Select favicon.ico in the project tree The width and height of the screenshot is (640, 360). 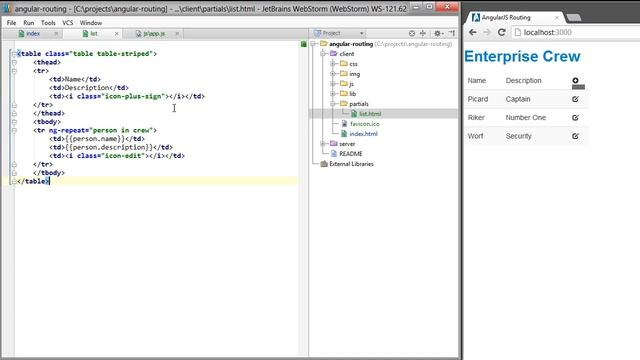click(x=364, y=124)
